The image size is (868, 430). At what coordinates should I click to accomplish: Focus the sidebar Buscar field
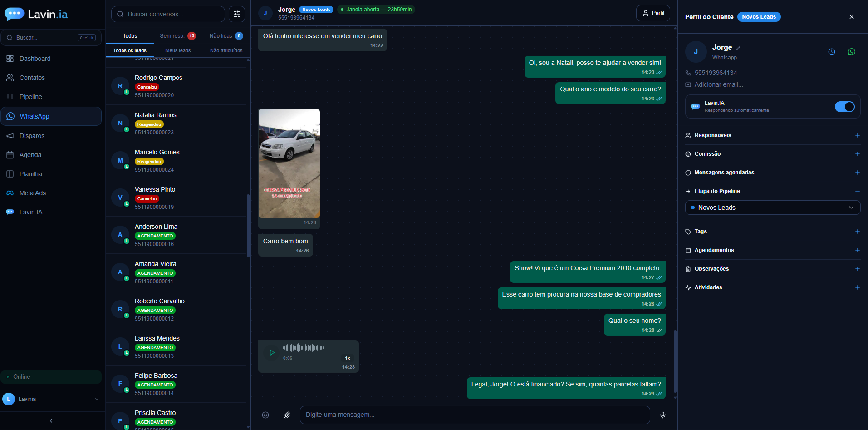pos(51,38)
